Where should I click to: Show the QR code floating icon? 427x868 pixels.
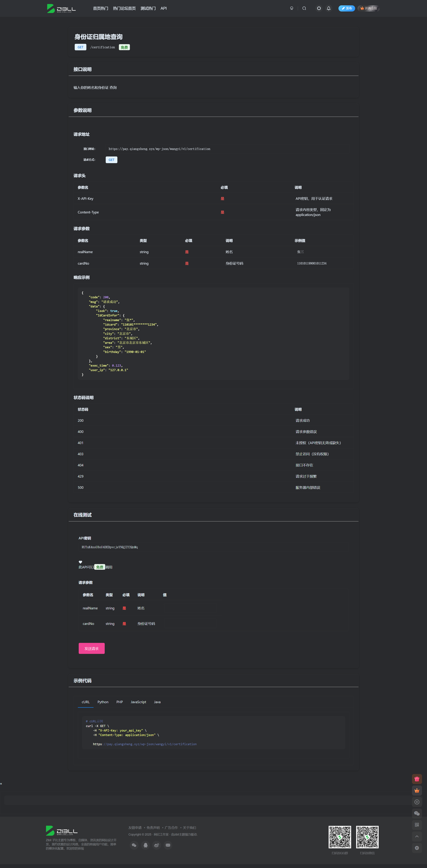click(417, 825)
